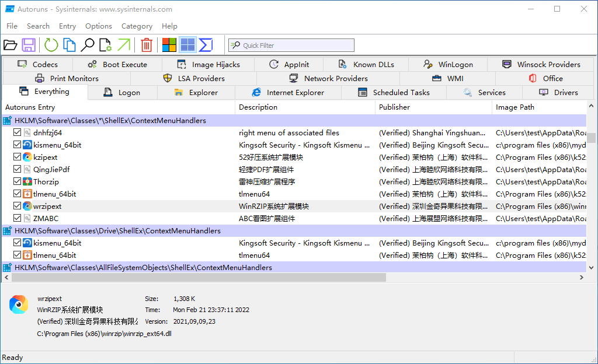This screenshot has height=364, width=598.
Task: Disable the ZMABC entry checkbox
Action: [x=17, y=218]
